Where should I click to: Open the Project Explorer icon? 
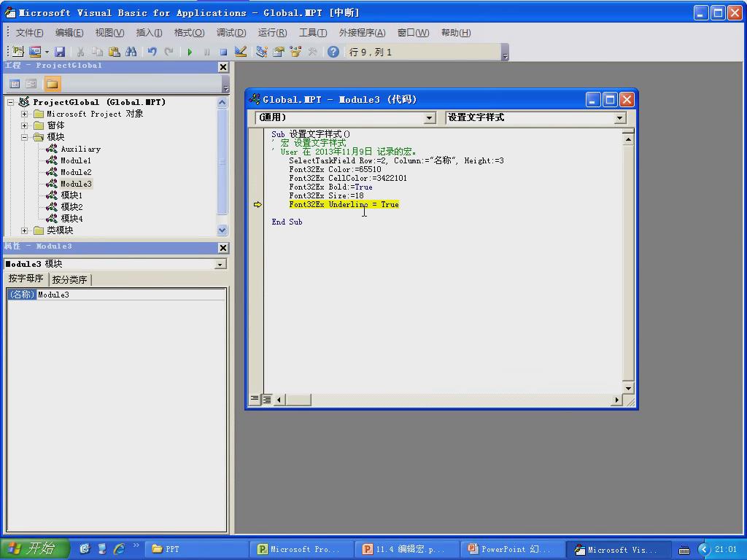[261, 52]
